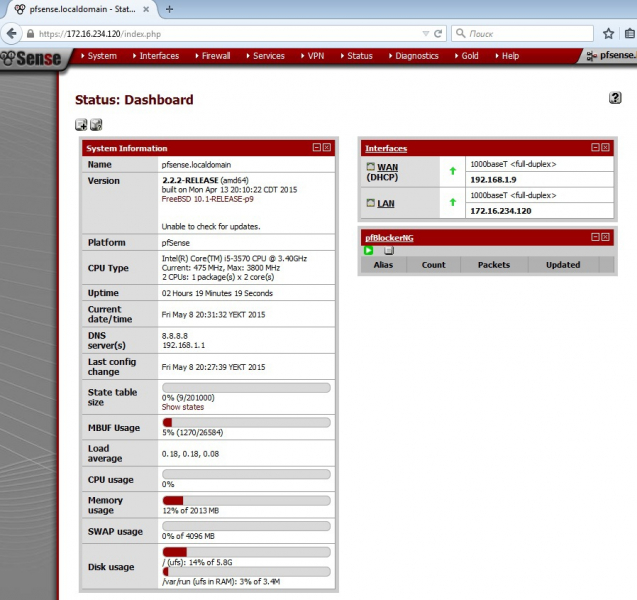This screenshot has width=637, height=600.
Task: Click the pfBlockerNG save/log icon
Action: coord(388,250)
